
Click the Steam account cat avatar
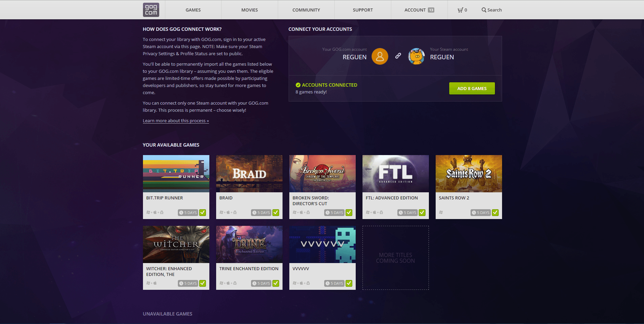(x=416, y=56)
